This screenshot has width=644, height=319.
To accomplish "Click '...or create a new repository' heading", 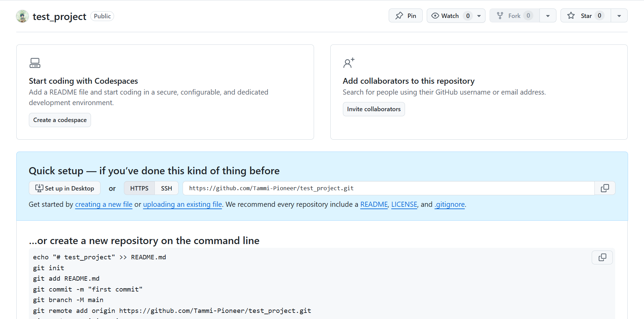I will (x=144, y=241).
